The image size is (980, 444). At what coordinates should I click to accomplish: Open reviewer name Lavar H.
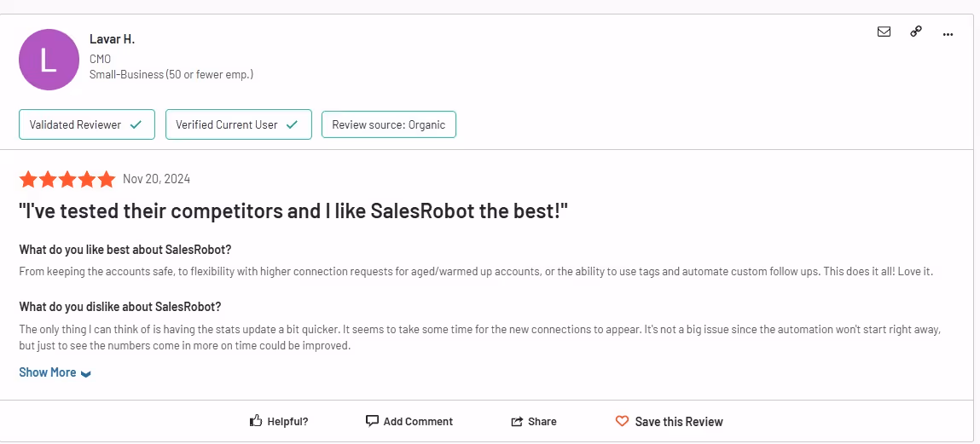tap(112, 39)
